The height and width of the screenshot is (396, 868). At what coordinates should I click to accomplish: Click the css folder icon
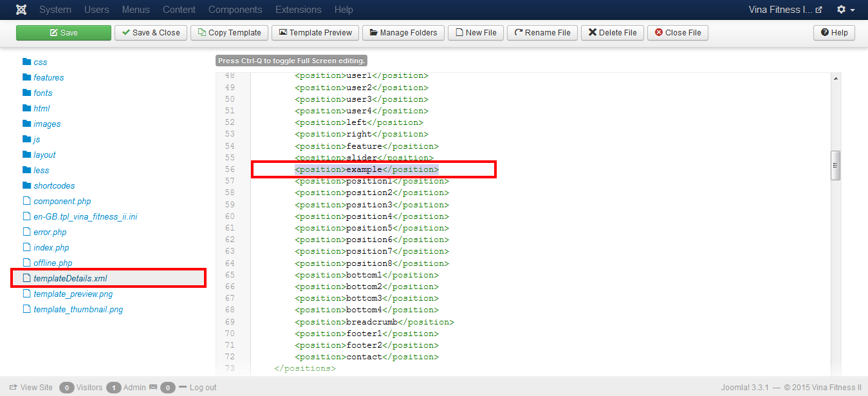click(x=27, y=62)
